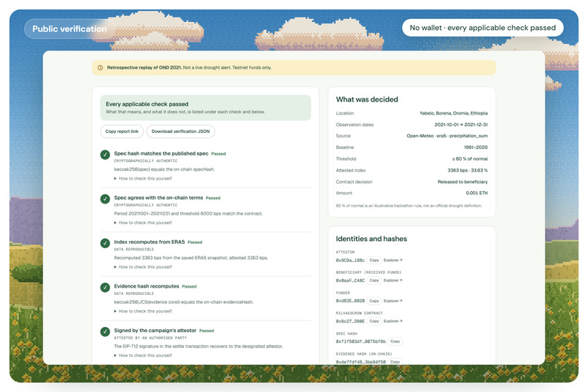Open Explorer link for Attestor
Screen dimensions: 588x392
tap(392, 260)
